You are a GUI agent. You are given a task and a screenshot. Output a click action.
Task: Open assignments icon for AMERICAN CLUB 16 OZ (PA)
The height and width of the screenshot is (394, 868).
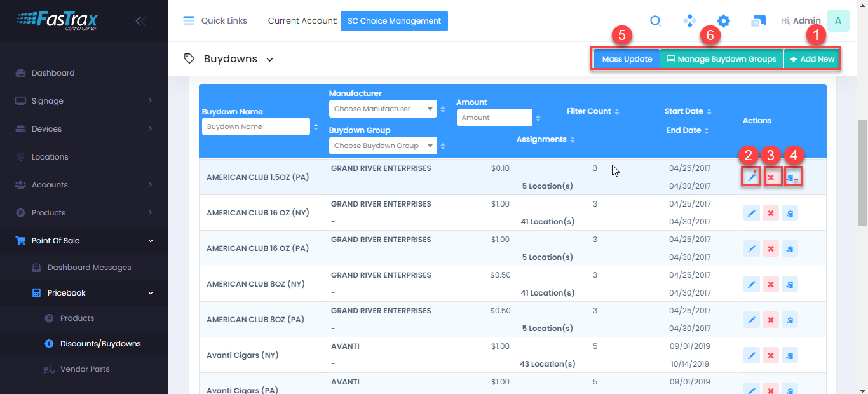[x=790, y=248]
